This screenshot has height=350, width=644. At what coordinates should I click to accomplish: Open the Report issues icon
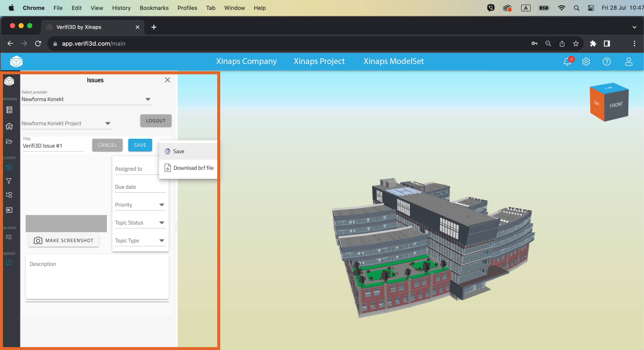pos(9,263)
